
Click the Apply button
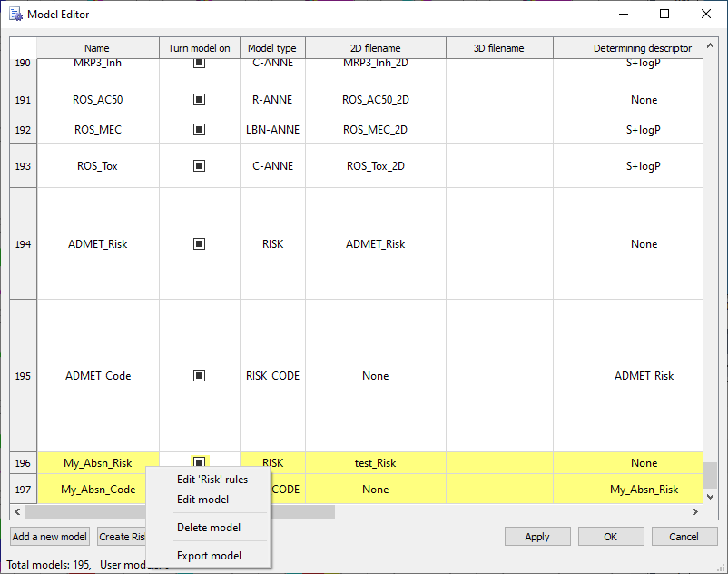(x=537, y=537)
